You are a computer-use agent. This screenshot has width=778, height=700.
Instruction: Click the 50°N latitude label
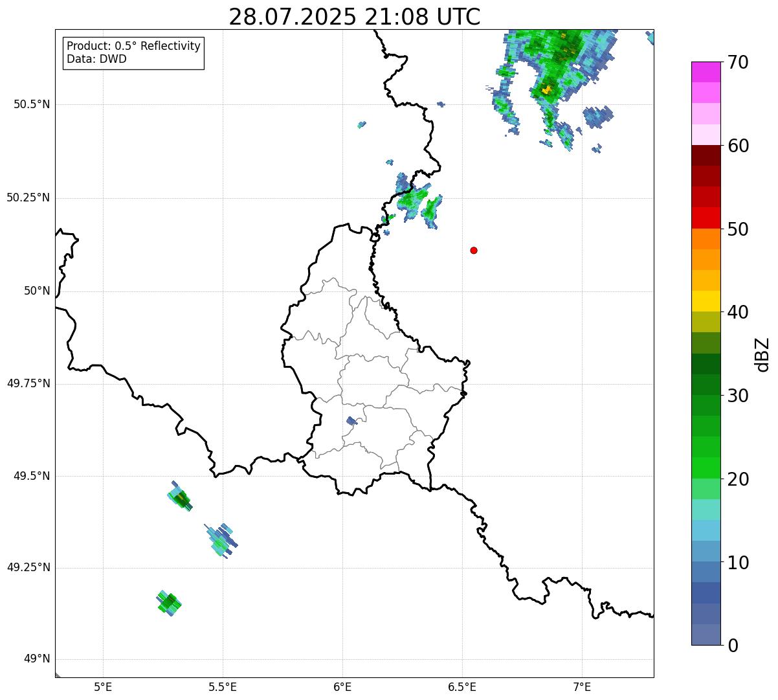coord(37,291)
